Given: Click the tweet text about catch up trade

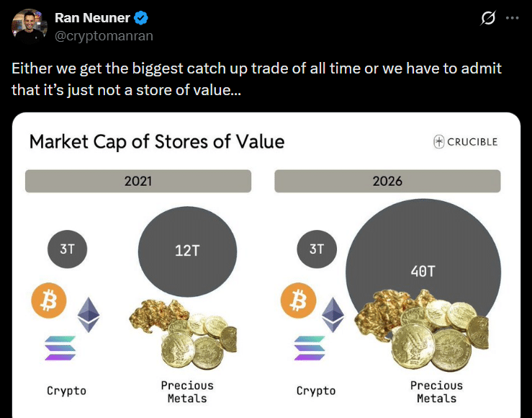Looking at the screenshot, I should 256,79.
